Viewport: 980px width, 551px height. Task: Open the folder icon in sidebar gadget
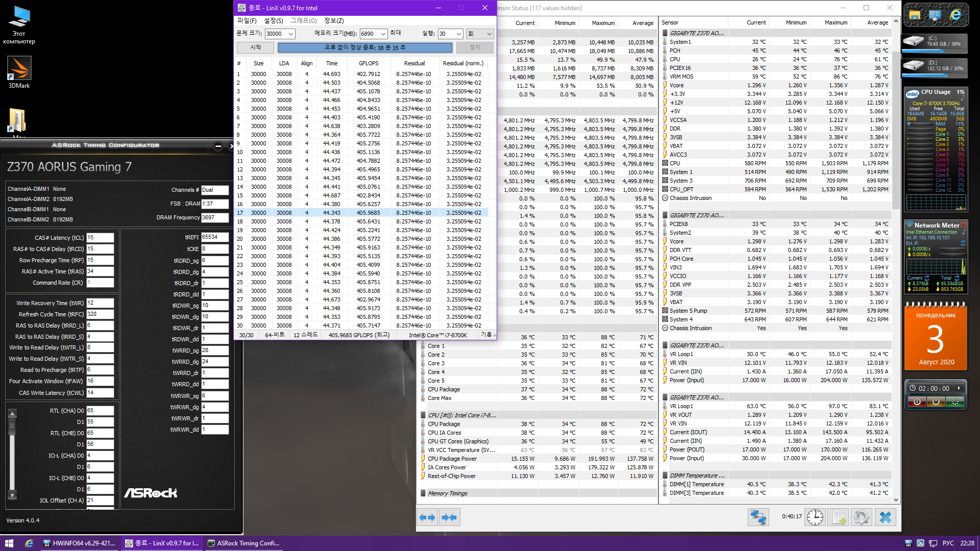click(915, 15)
